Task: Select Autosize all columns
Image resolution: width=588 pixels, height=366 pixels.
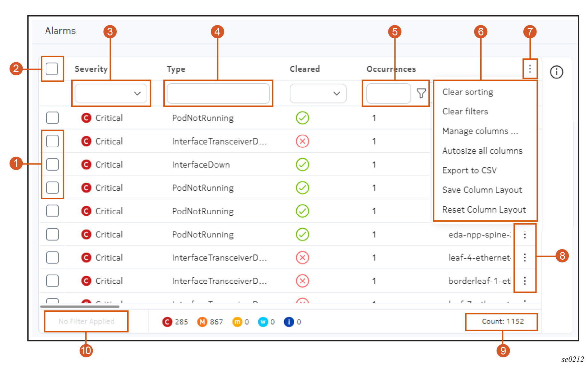Action: tap(482, 151)
